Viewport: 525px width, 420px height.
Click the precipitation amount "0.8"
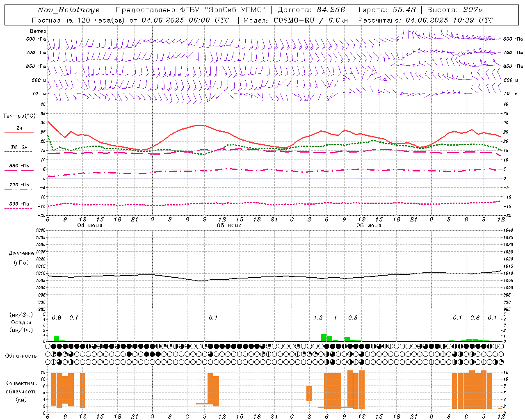475,317
